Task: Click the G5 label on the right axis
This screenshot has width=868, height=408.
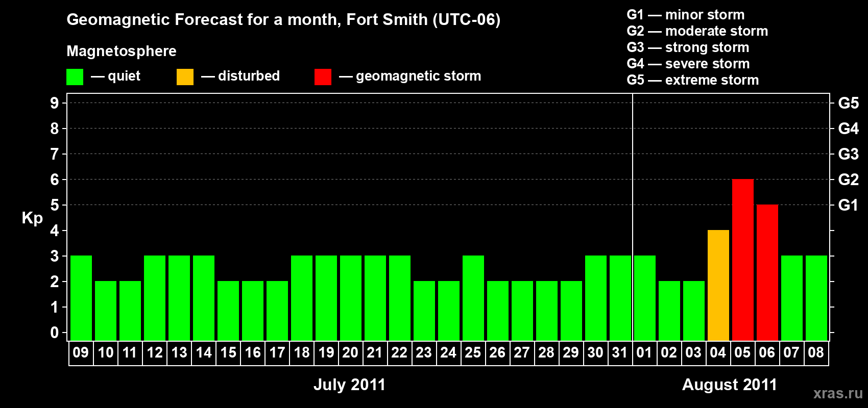Action: click(x=848, y=103)
